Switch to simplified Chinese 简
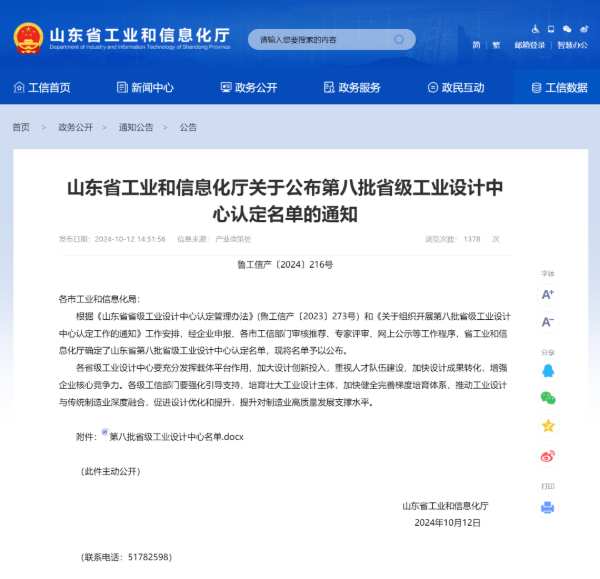Image resolution: width=600 pixels, height=579 pixels. pyautogui.click(x=476, y=45)
